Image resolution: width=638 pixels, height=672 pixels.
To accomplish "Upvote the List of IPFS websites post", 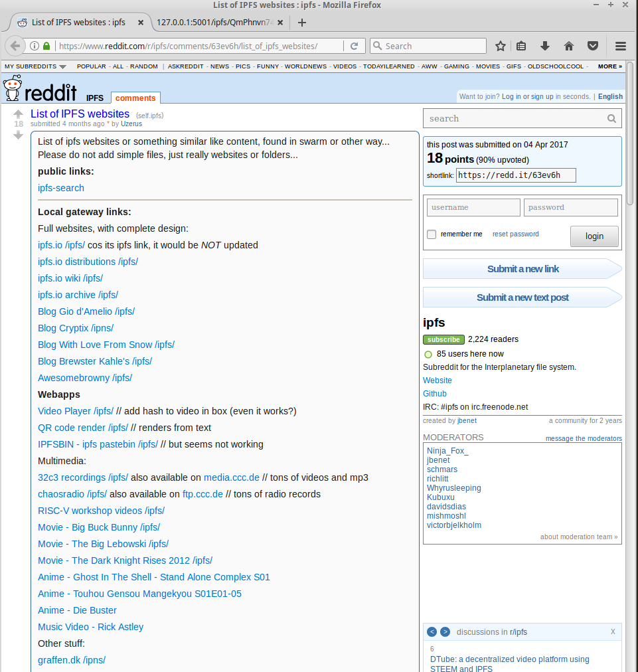I will (18, 114).
